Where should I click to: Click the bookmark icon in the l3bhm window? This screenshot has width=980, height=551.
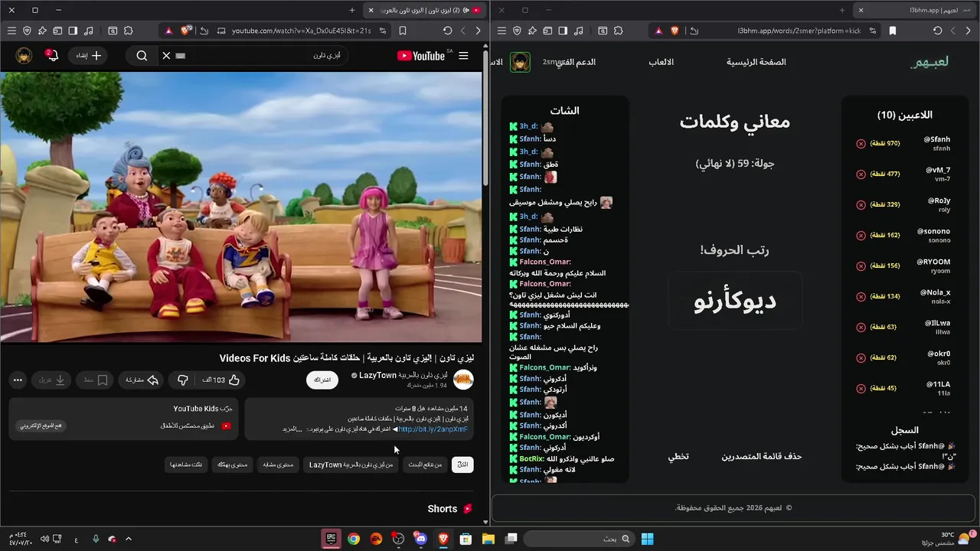click(893, 31)
